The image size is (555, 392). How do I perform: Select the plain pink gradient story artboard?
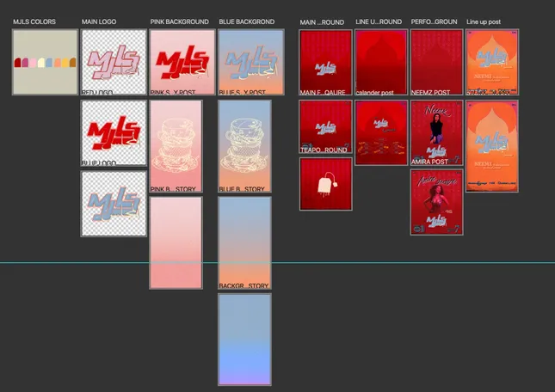(x=176, y=242)
